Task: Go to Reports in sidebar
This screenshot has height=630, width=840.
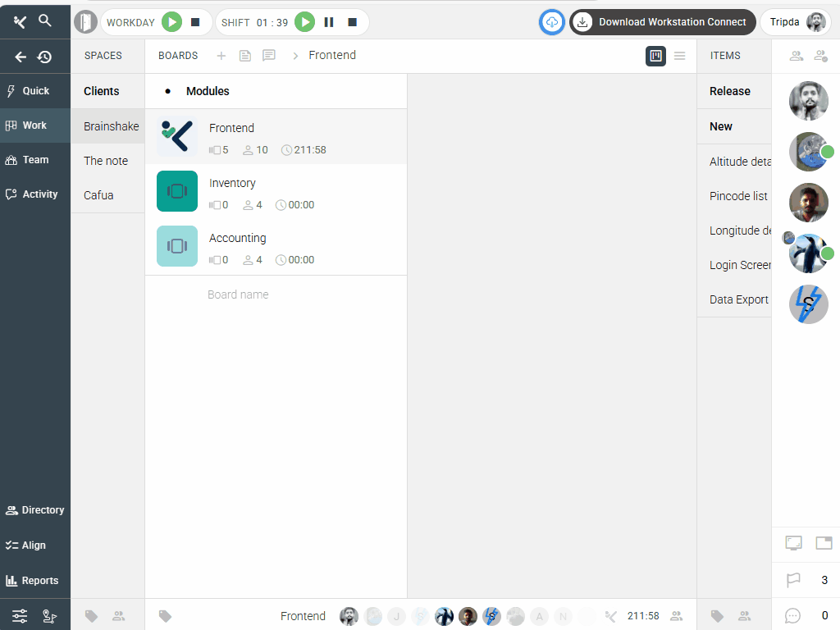Action: click(35, 581)
